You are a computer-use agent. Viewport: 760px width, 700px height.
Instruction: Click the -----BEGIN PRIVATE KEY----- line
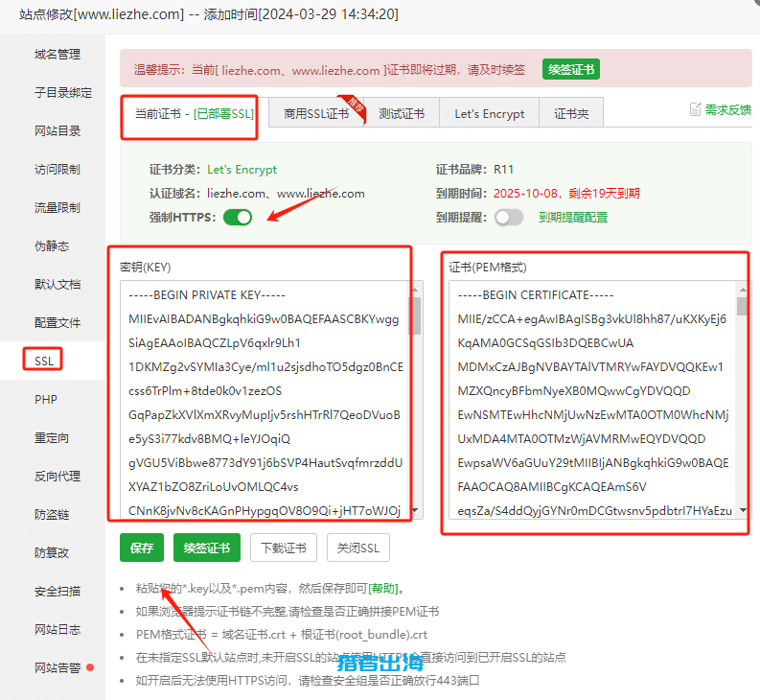pyautogui.click(x=207, y=295)
